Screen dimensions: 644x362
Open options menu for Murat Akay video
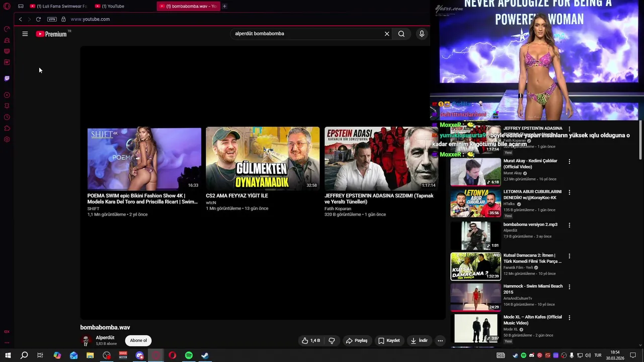coord(570,161)
